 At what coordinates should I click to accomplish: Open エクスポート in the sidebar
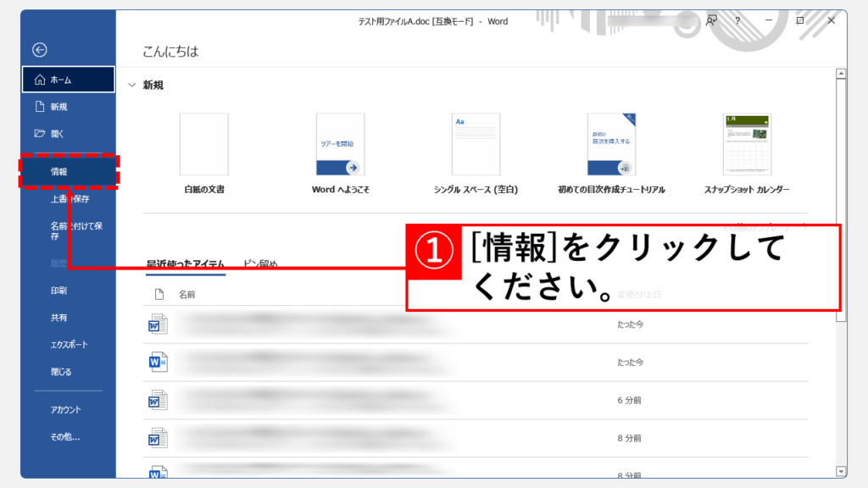[69, 345]
